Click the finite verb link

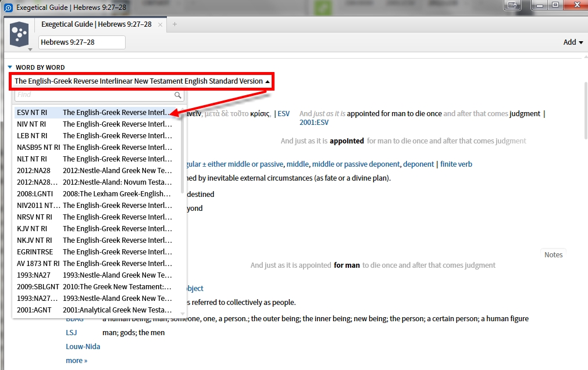pyautogui.click(x=456, y=164)
